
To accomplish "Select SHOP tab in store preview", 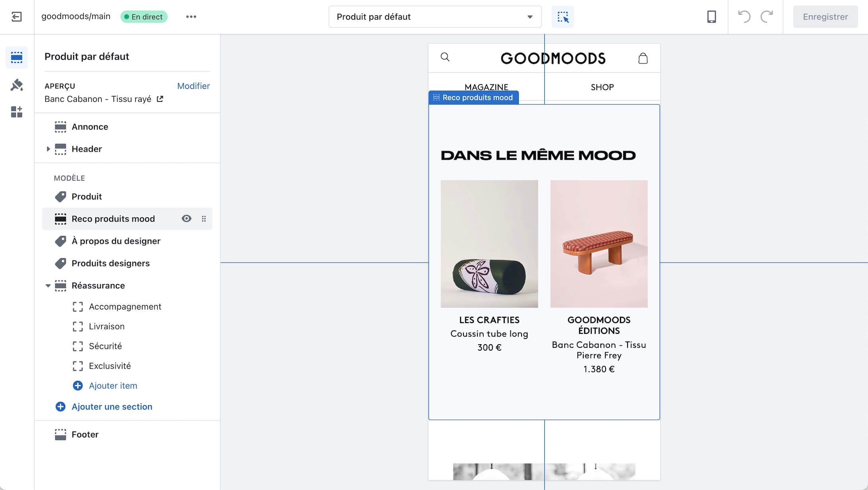I will pyautogui.click(x=602, y=87).
